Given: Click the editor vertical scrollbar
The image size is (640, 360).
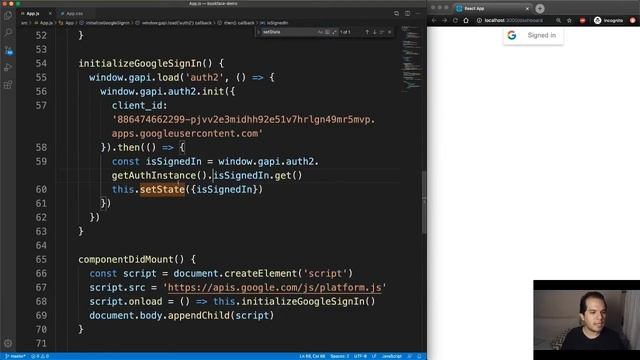Looking at the screenshot, I should (x=424, y=202).
